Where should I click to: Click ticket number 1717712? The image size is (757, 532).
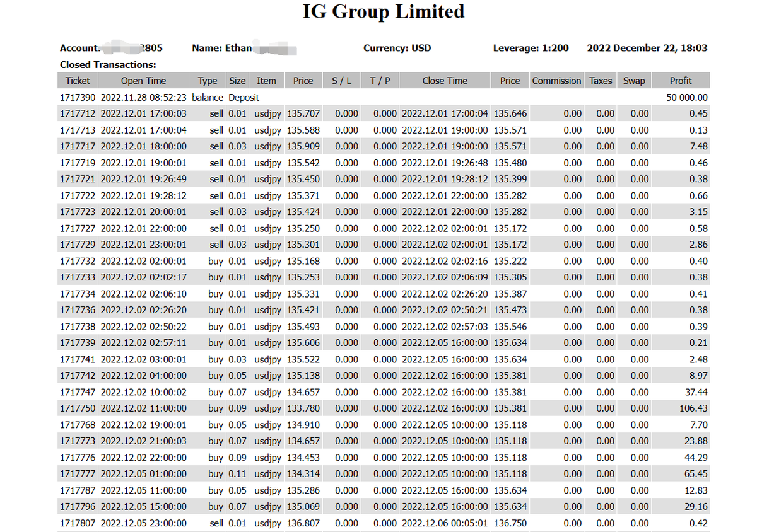point(78,114)
